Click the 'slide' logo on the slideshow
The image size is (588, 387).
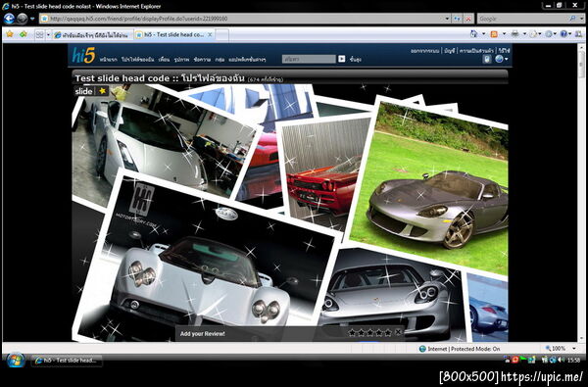pyautogui.click(x=83, y=91)
